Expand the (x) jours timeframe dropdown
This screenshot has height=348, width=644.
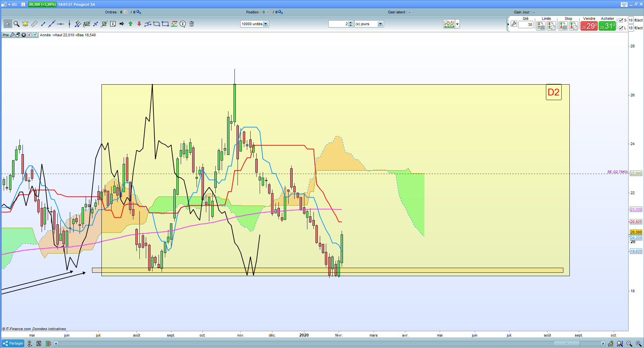point(369,24)
